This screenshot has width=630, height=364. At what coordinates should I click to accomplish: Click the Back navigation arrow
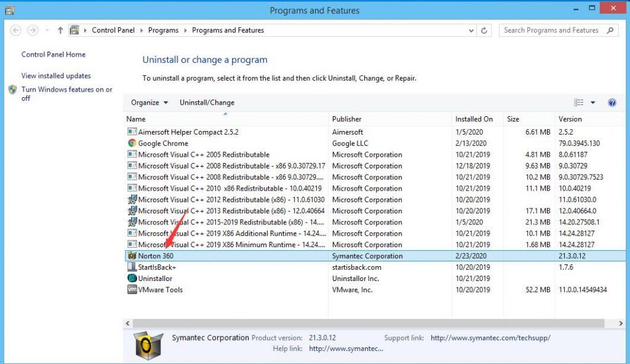(x=15, y=30)
